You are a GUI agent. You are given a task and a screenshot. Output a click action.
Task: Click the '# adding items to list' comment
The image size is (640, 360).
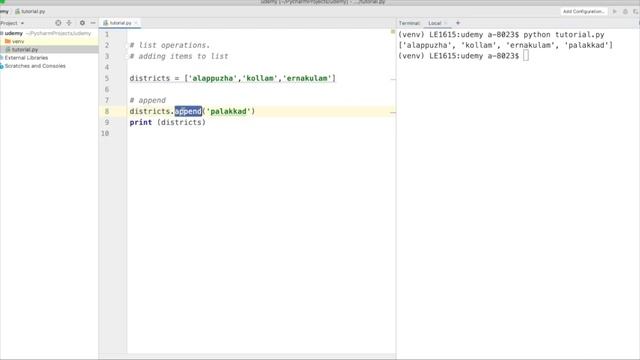click(x=179, y=56)
